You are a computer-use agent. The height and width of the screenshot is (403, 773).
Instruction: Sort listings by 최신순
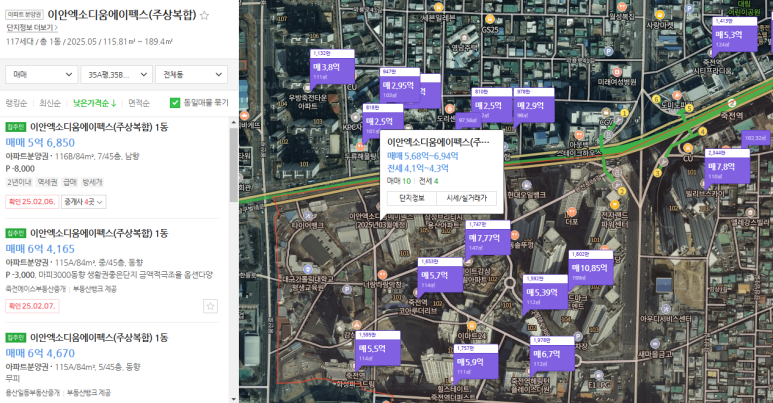point(50,103)
